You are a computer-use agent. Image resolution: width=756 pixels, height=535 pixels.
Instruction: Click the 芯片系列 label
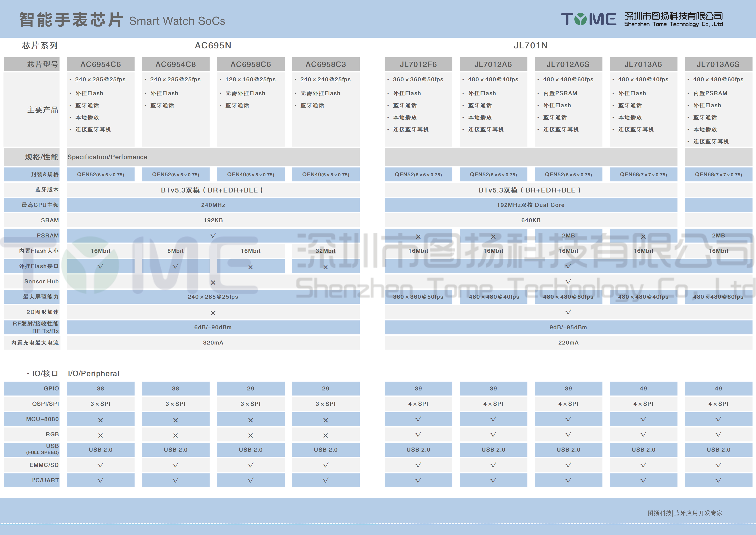(40, 45)
